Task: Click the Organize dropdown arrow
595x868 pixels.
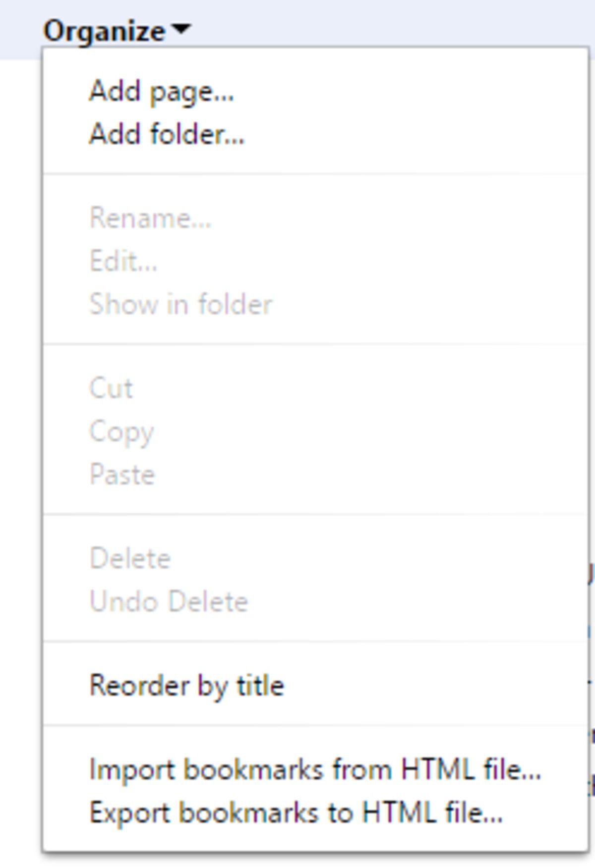Action: point(182,30)
